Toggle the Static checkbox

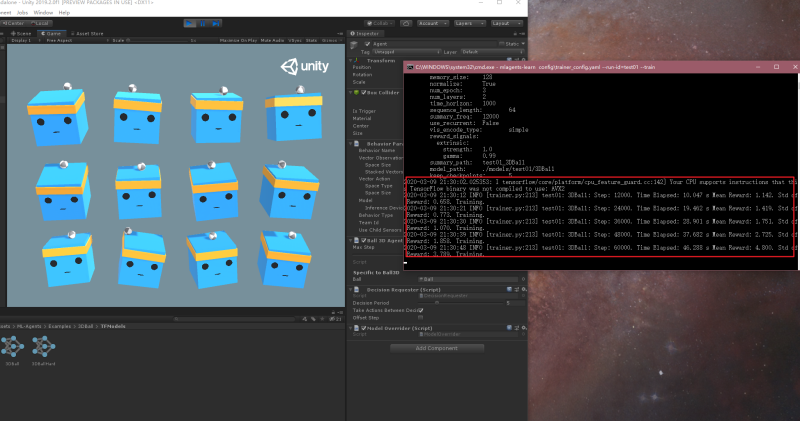502,44
